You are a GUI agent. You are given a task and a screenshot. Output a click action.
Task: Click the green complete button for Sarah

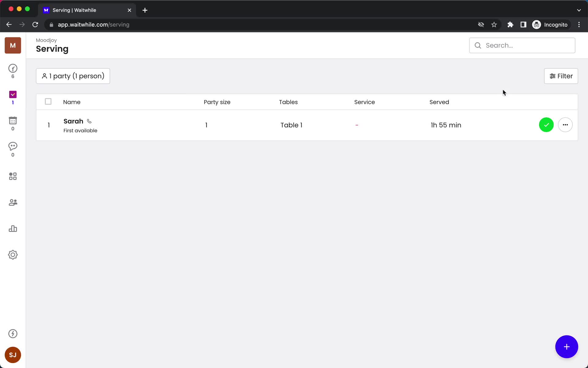(546, 125)
